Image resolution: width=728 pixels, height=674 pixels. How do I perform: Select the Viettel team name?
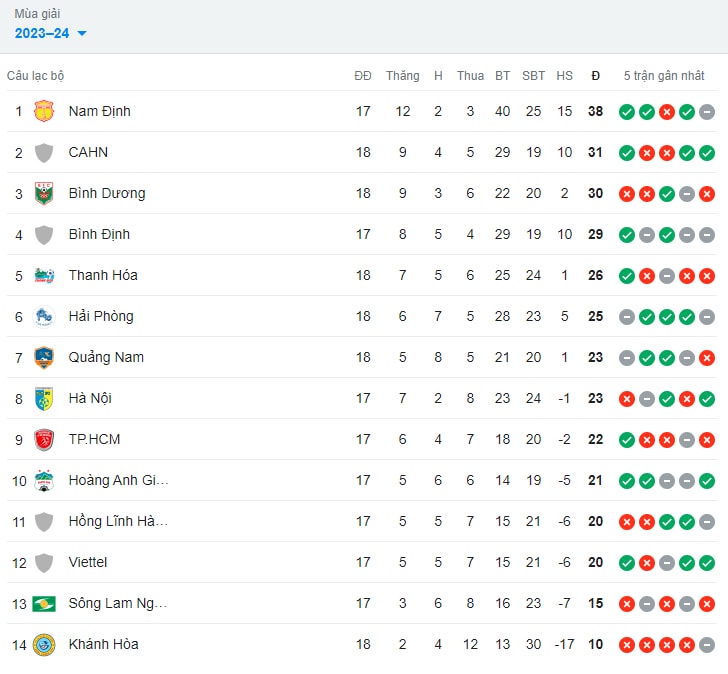[x=88, y=562]
